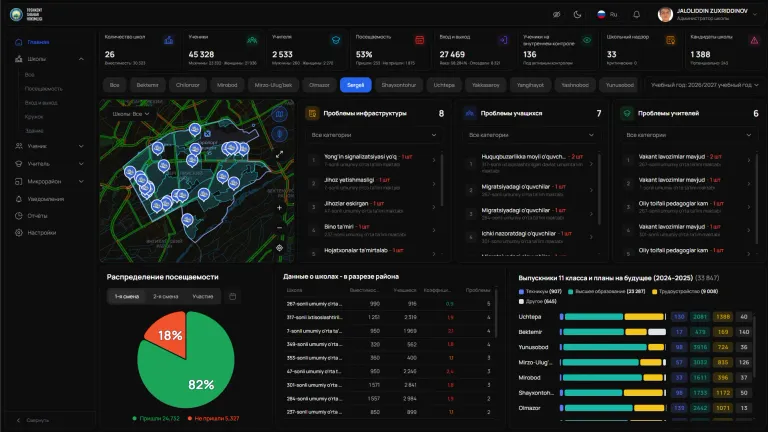Select the Участие attendance tab
Image resolution: width=768 pixels, height=432 pixels.
coord(203,296)
